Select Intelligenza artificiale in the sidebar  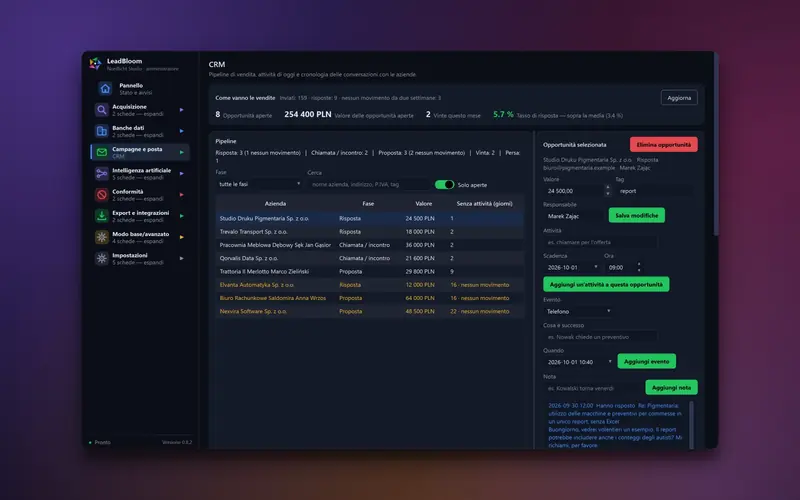point(140,173)
